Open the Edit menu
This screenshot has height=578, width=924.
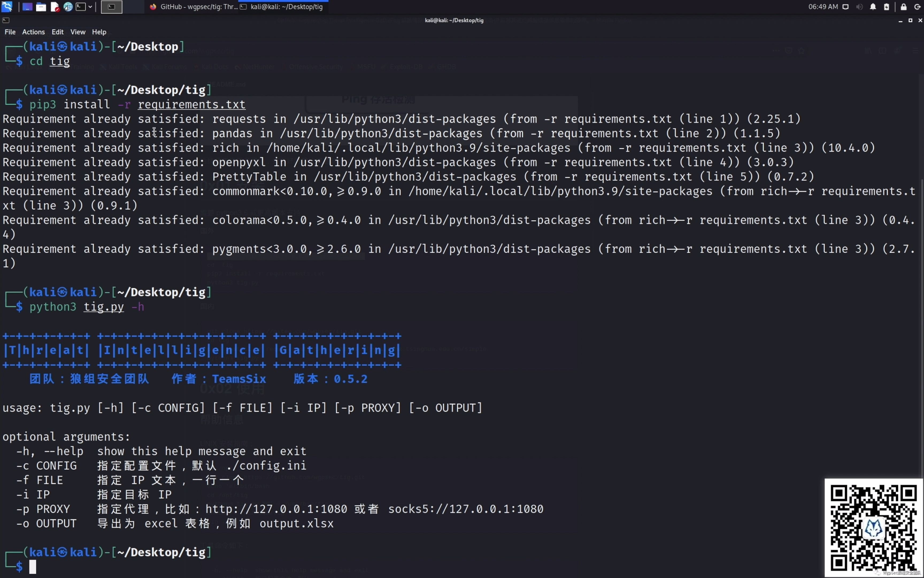(x=57, y=32)
